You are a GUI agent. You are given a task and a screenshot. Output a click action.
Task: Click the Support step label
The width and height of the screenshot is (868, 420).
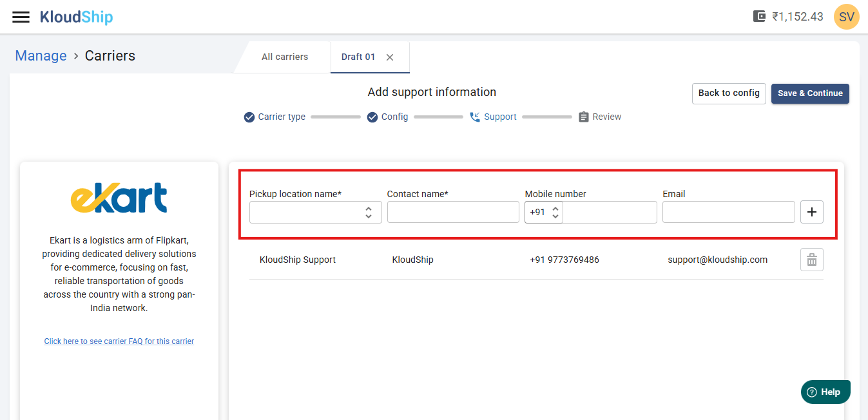(500, 117)
